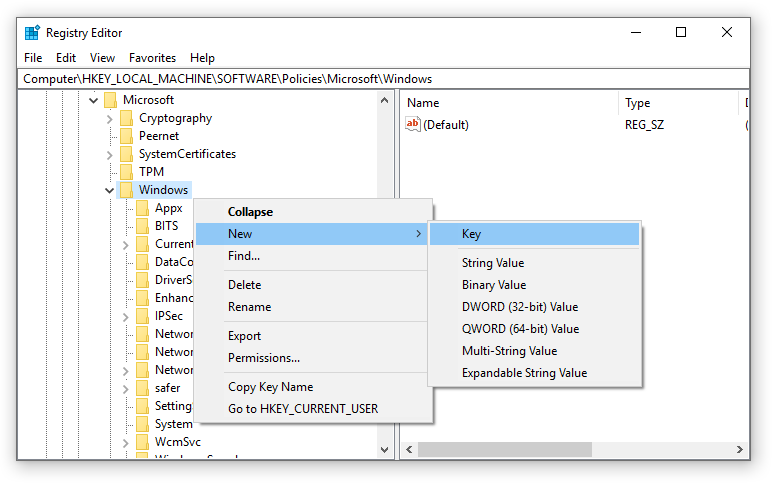Expand the Cryptography key node
Viewport: 779px width, 484px height.
pyautogui.click(x=109, y=119)
